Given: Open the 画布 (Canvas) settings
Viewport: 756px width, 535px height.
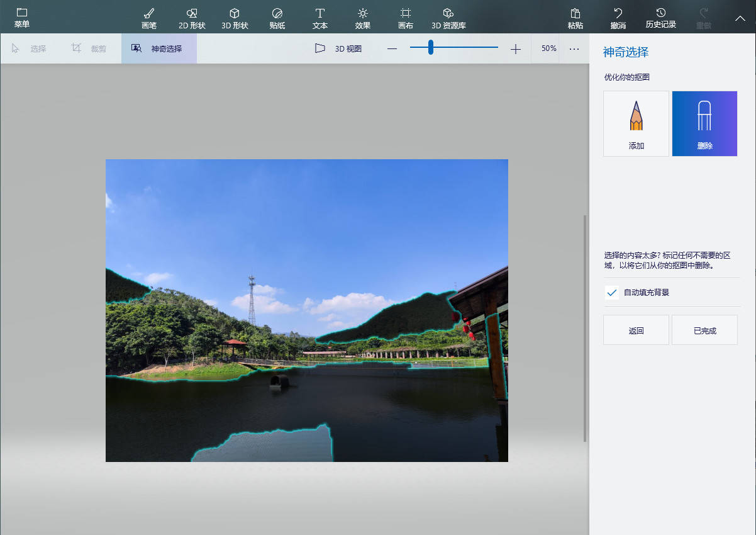Looking at the screenshot, I should [406, 18].
